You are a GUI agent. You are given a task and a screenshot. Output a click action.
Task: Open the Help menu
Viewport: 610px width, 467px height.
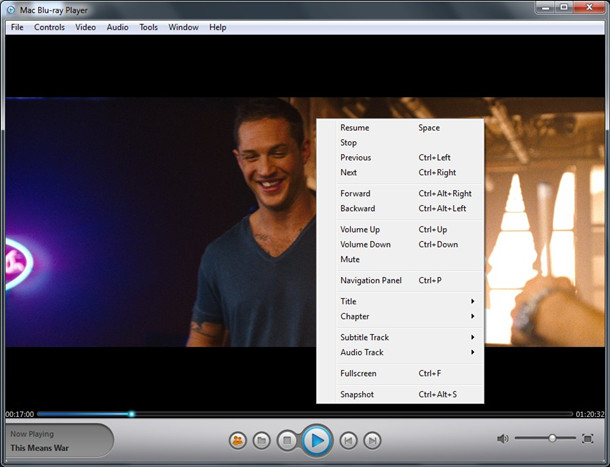[217, 27]
